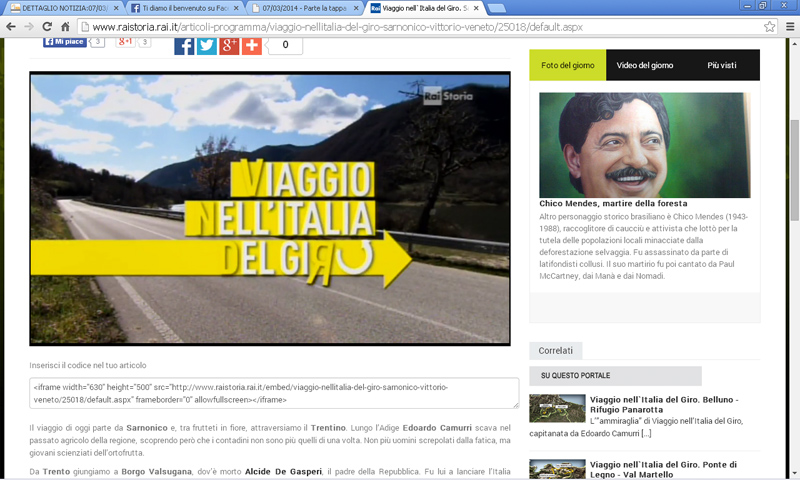Reload the page with the refresh icon
Screen dimensions: 800x480
[x=47, y=27]
